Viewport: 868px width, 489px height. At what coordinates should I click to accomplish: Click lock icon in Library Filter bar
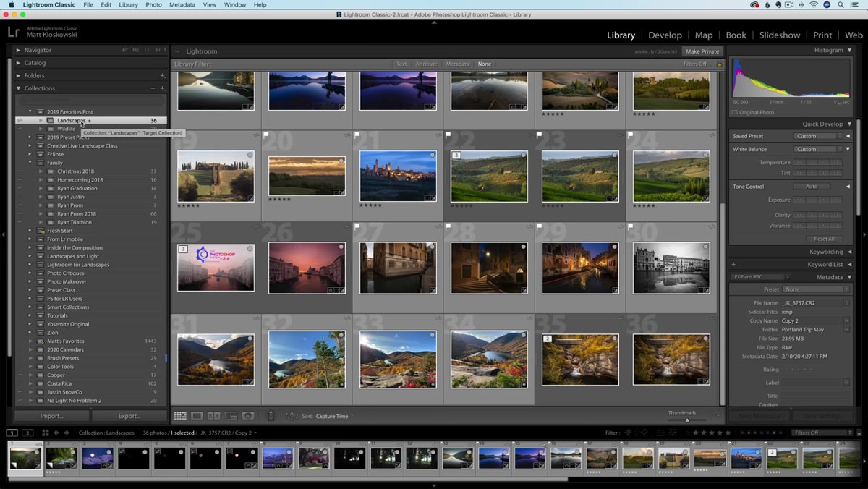pyautogui.click(x=719, y=64)
